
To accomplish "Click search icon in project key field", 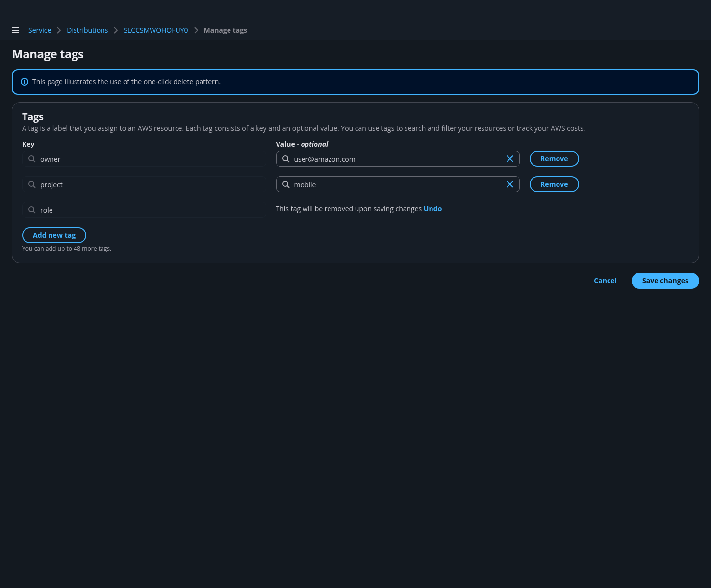I will click(x=32, y=184).
